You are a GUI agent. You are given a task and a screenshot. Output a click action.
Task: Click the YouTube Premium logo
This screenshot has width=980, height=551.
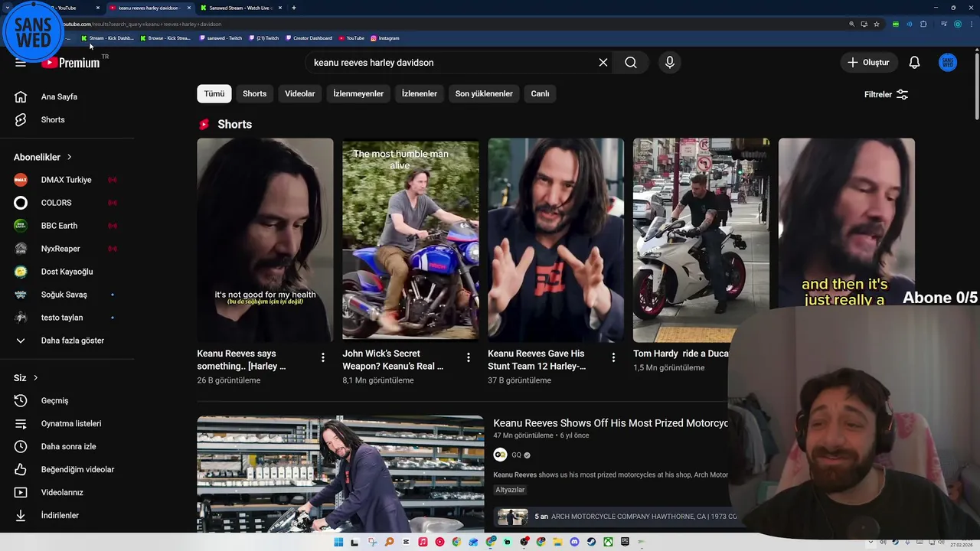[70, 63]
